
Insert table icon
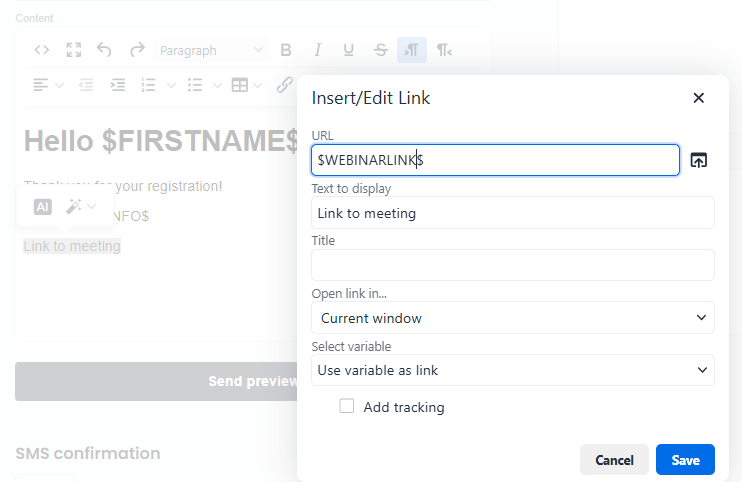(x=239, y=85)
